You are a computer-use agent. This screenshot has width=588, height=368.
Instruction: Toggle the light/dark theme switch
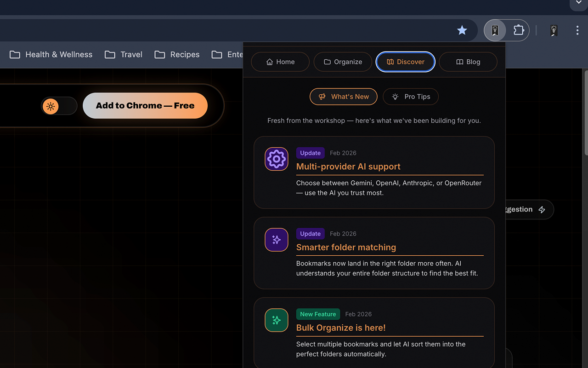pyautogui.click(x=59, y=106)
